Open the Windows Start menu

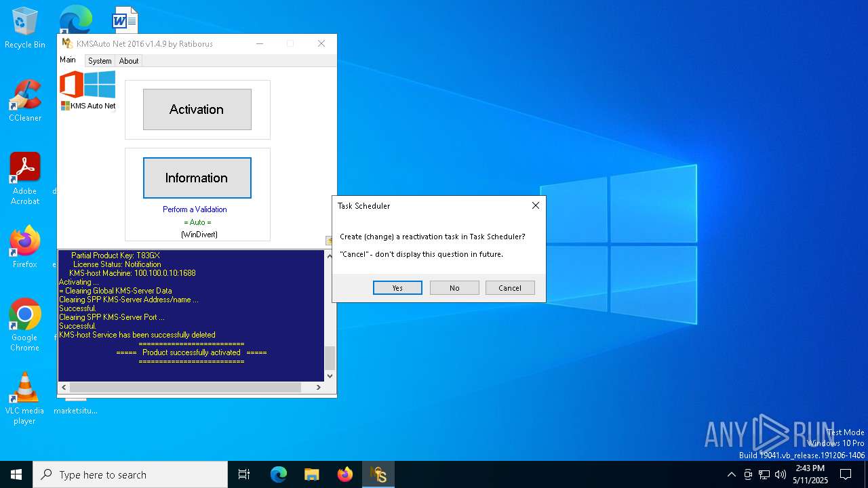(x=16, y=474)
